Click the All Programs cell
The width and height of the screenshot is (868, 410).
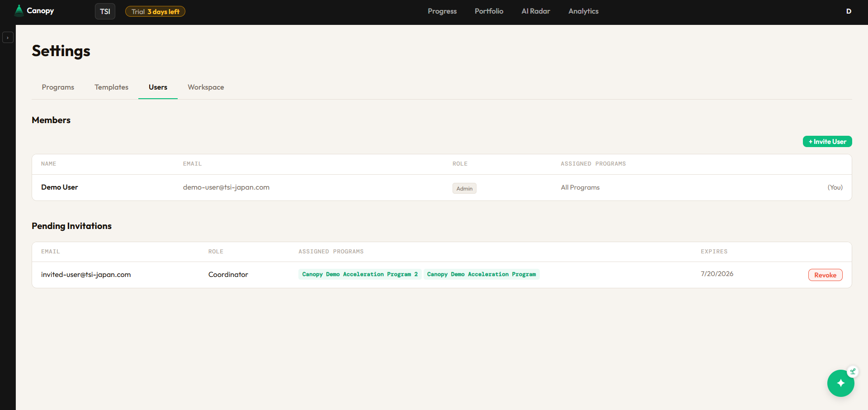[580, 187]
